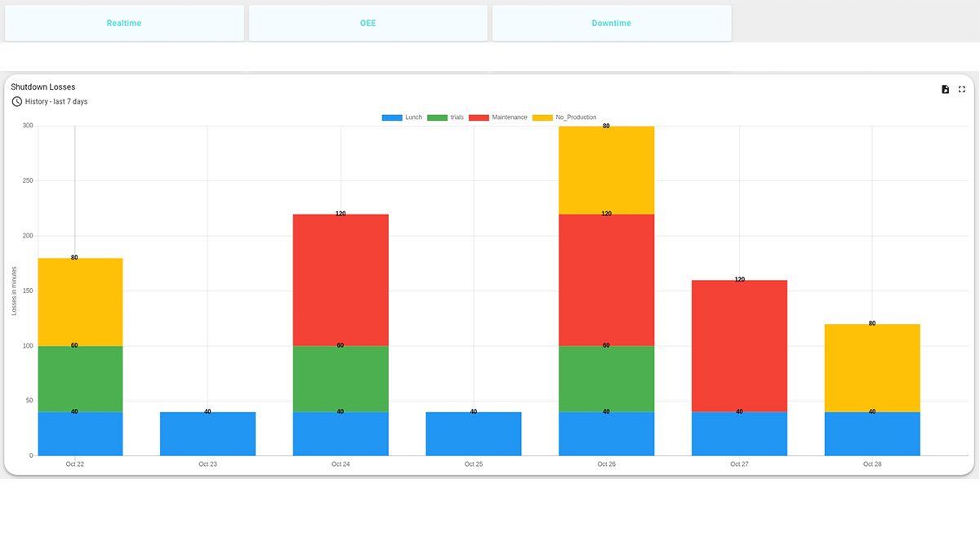Click the yellow No_Production segment on Oct 26
This screenshot has width=980, height=550.
606,170
